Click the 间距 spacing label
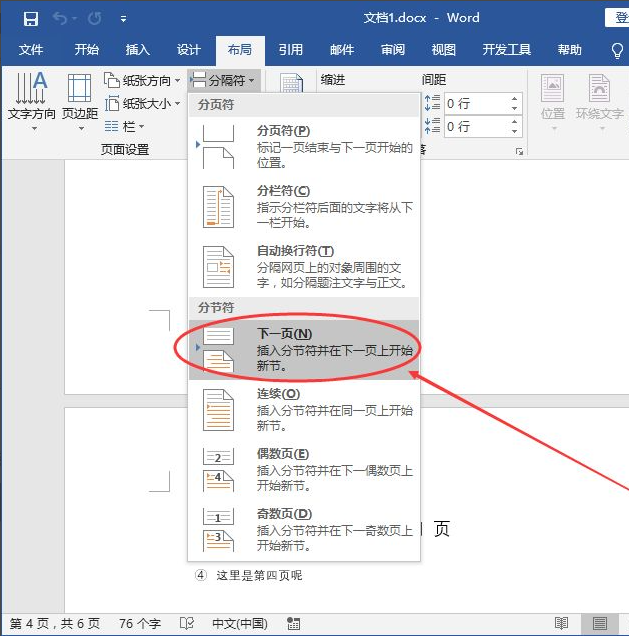 click(x=434, y=80)
